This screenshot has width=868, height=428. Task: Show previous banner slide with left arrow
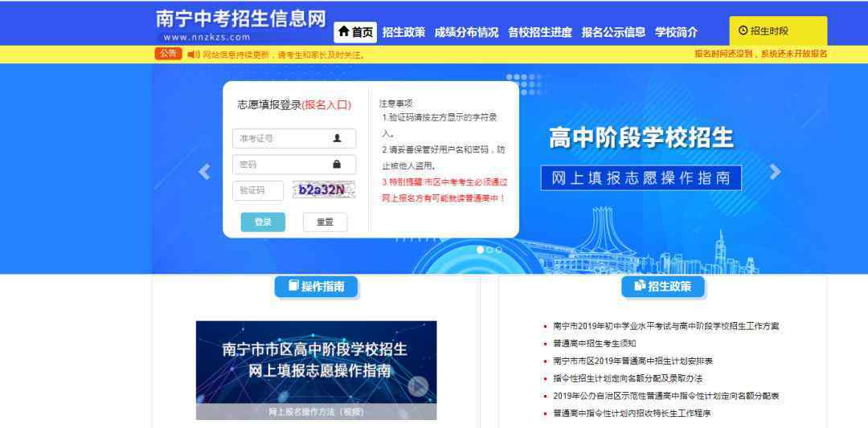click(204, 172)
